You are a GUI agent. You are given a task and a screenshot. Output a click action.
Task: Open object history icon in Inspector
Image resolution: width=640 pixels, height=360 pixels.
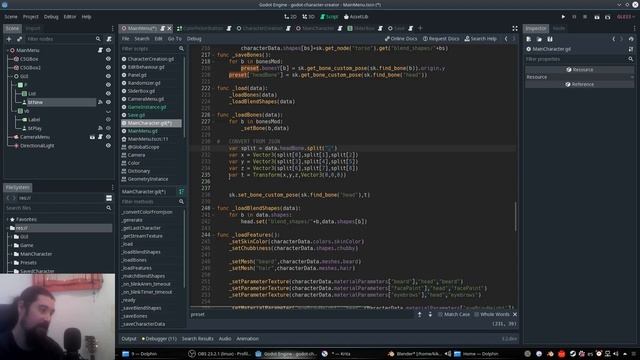[x=631, y=39]
